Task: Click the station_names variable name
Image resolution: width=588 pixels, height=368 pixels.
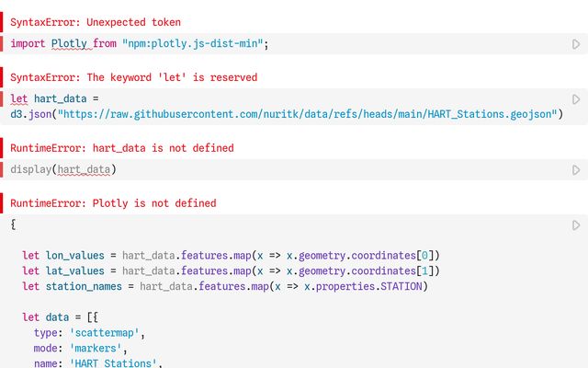Action: [84, 286]
